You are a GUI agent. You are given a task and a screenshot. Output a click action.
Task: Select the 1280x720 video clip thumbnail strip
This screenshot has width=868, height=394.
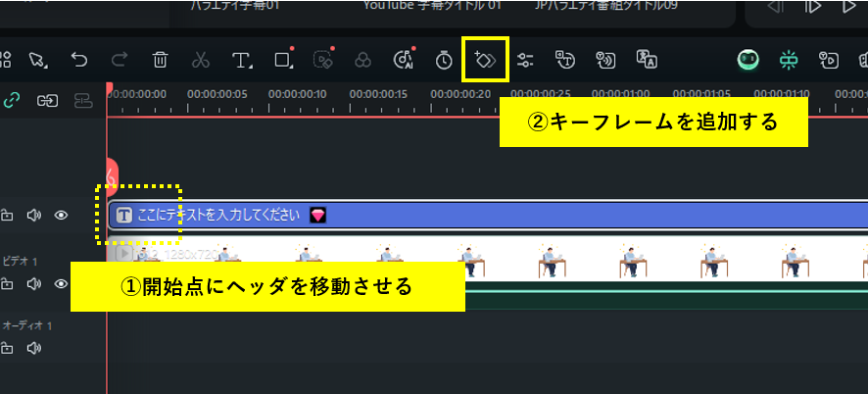tap(488, 260)
